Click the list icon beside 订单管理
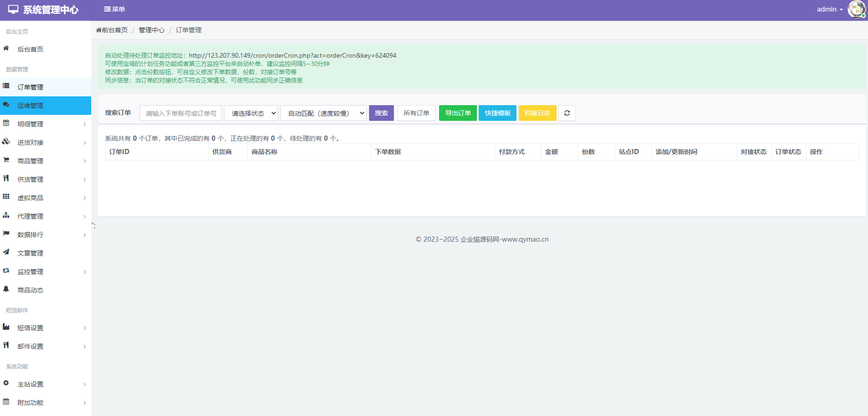 point(6,86)
